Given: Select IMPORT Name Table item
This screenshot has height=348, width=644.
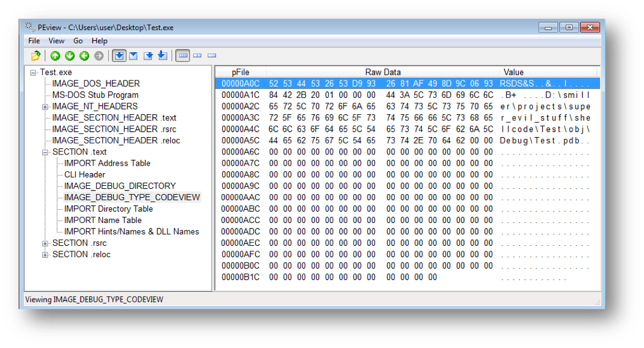Looking at the screenshot, I should 103,221.
